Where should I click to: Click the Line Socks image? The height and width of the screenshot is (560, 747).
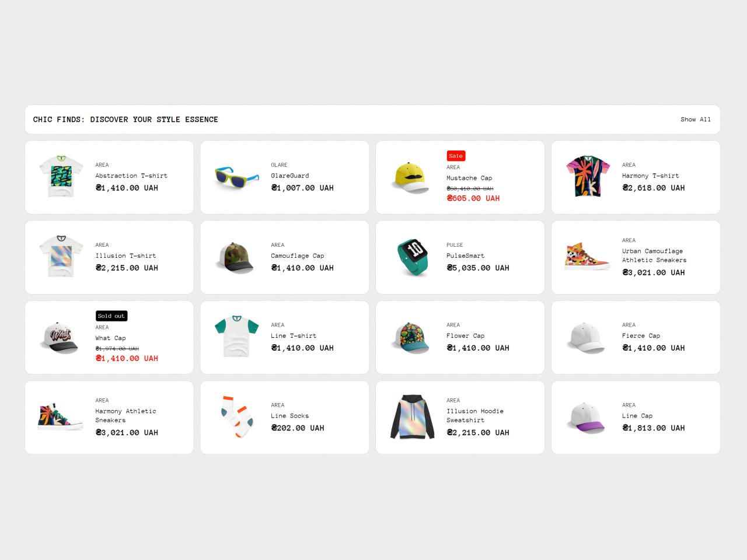237,417
